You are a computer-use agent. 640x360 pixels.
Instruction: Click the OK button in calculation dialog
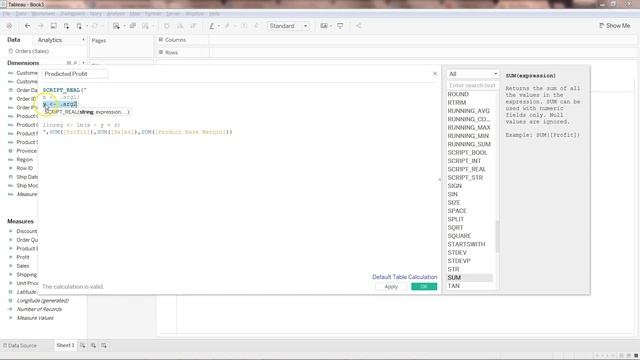pyautogui.click(x=424, y=287)
